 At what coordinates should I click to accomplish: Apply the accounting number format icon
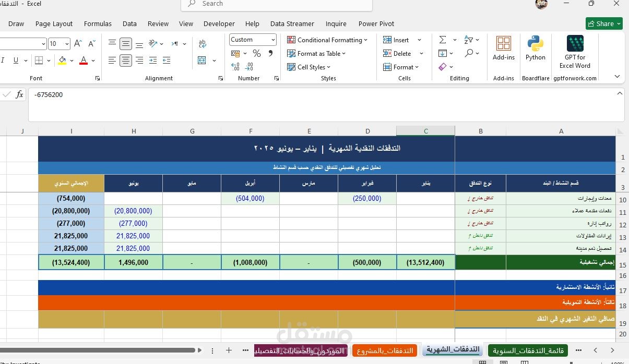[235, 53]
